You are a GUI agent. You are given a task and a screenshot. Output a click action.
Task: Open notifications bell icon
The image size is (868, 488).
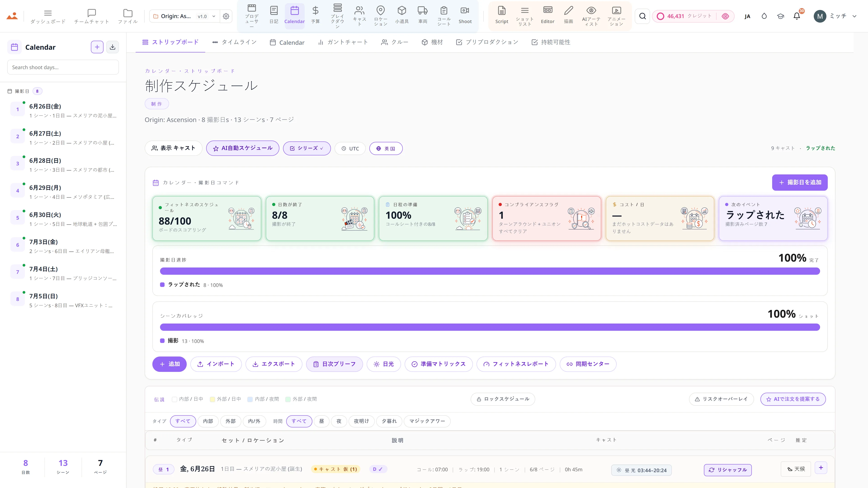coord(797,16)
